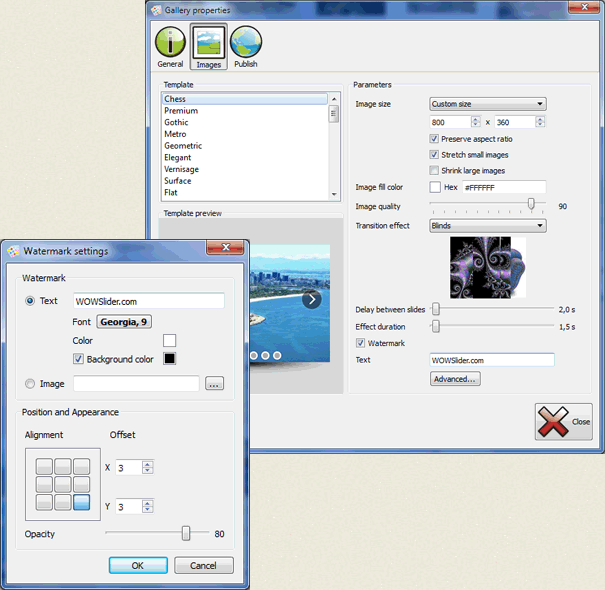Enable Shrink large images checkbox
605x590 pixels.
coord(434,171)
